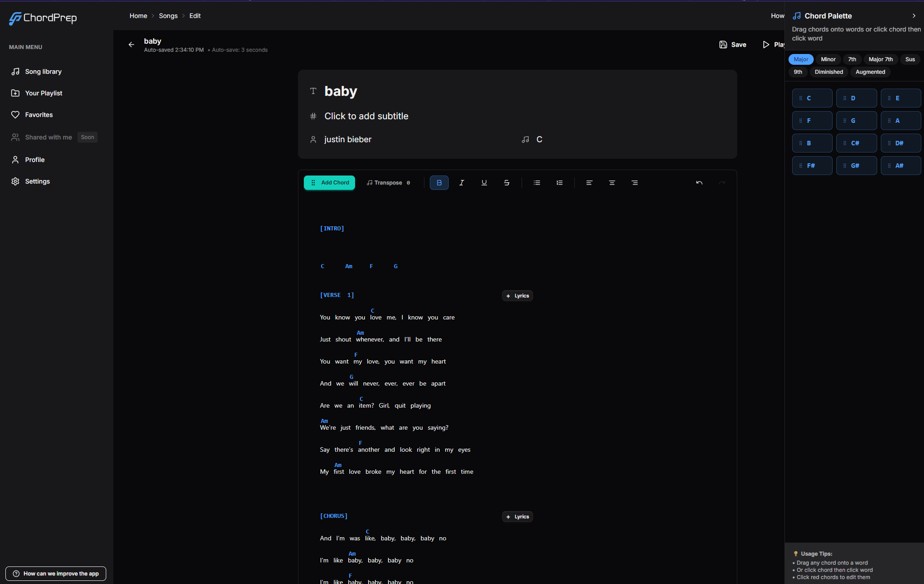
Task: Pick the A# chord in palette
Action: pyautogui.click(x=901, y=166)
